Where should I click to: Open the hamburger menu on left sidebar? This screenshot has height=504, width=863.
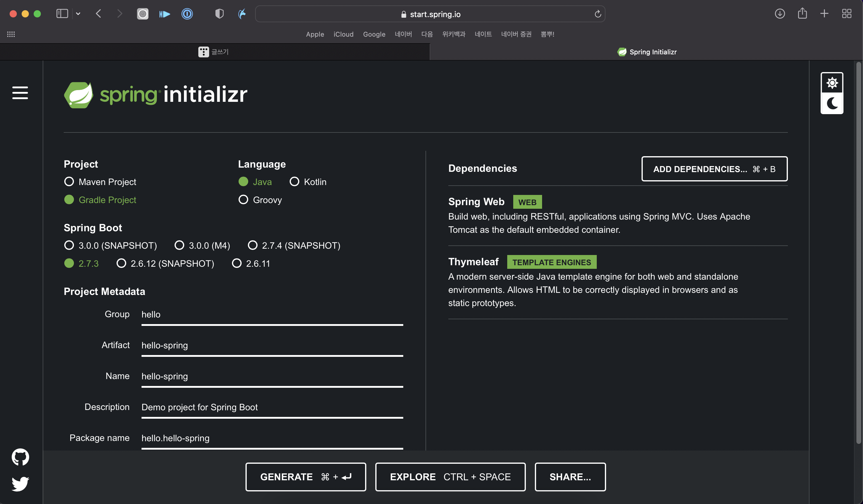(x=20, y=93)
